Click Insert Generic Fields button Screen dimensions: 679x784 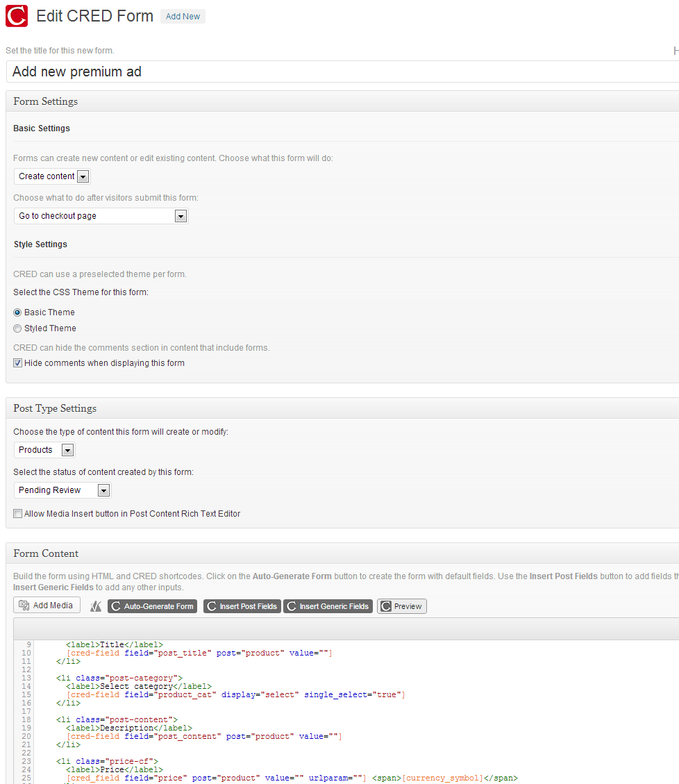pyautogui.click(x=328, y=606)
